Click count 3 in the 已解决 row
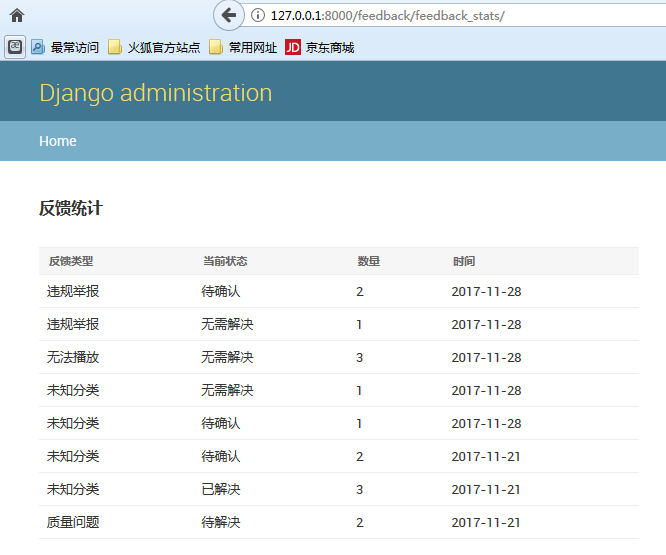The height and width of the screenshot is (555, 666). tap(359, 490)
